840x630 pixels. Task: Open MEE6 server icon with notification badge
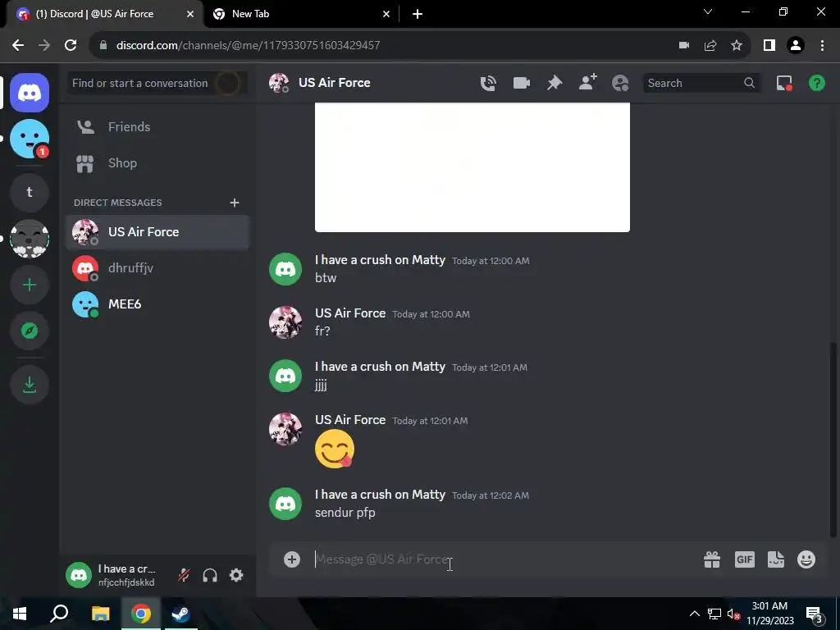point(30,139)
